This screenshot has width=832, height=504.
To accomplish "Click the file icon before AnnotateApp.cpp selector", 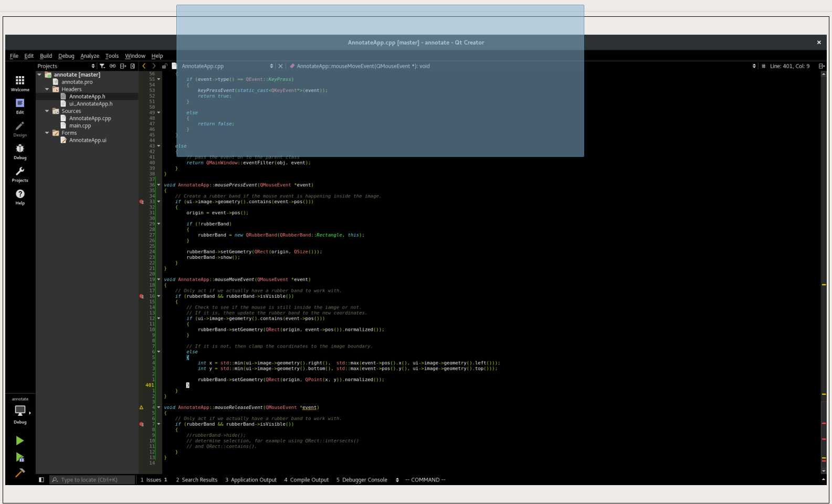I will [x=174, y=66].
